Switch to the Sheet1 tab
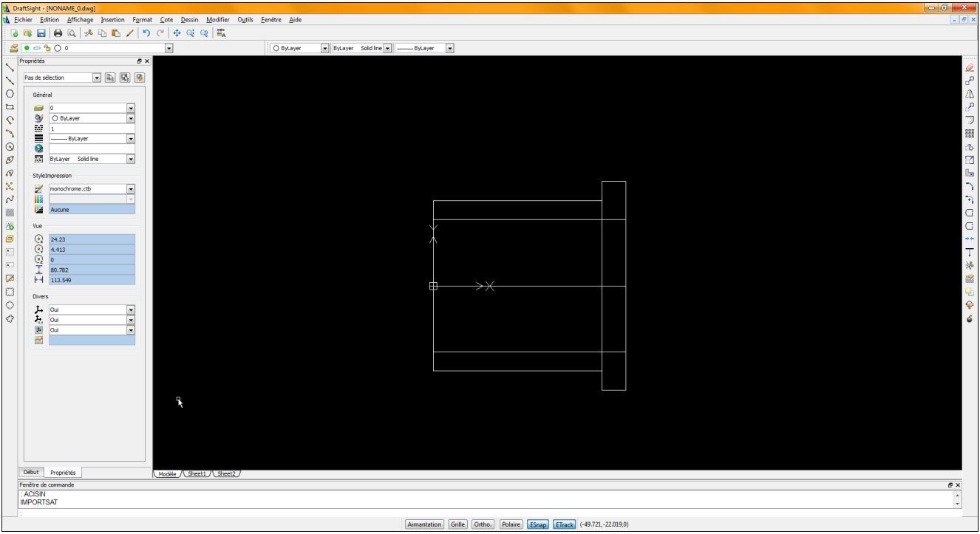 click(197, 473)
